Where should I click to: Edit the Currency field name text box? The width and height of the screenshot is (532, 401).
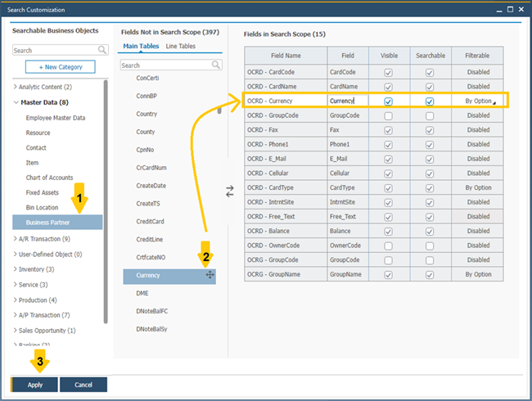pyautogui.click(x=348, y=101)
